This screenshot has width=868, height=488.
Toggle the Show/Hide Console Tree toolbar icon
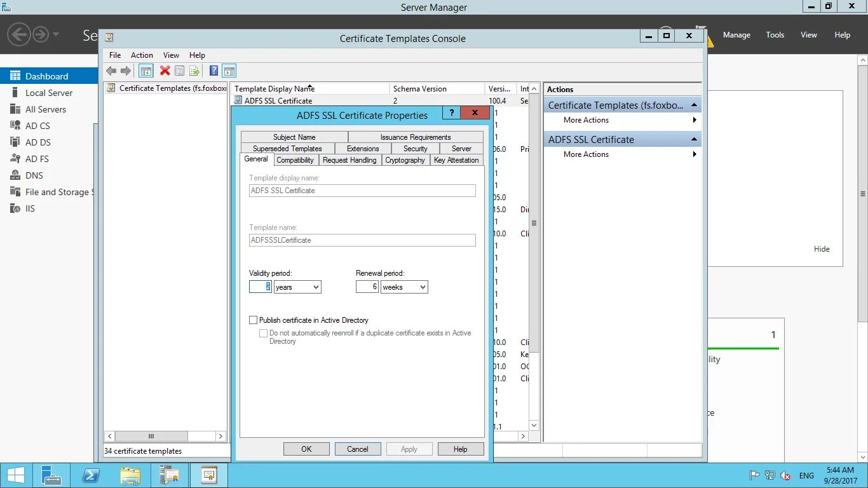146,71
